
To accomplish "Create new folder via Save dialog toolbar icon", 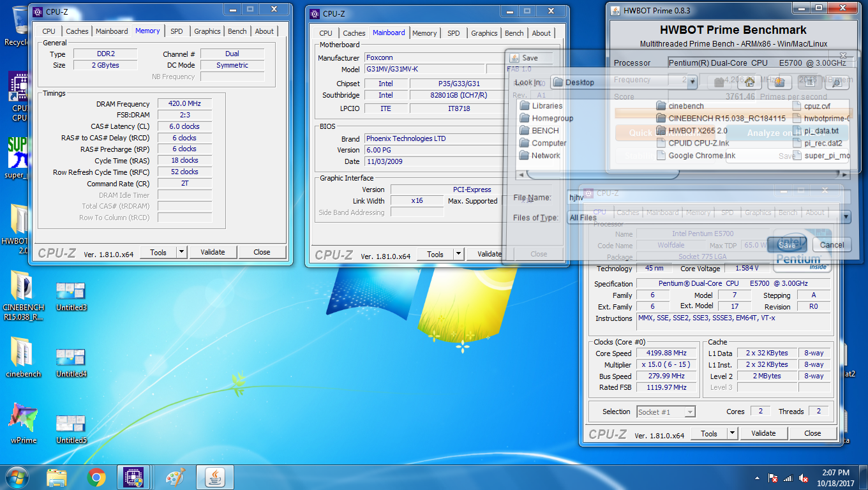I will pyautogui.click(x=779, y=82).
